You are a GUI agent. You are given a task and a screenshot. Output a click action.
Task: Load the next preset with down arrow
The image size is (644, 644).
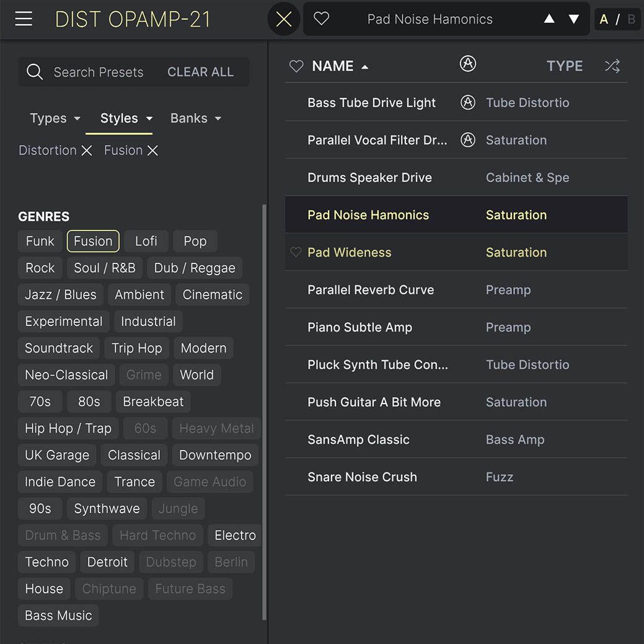point(574,19)
